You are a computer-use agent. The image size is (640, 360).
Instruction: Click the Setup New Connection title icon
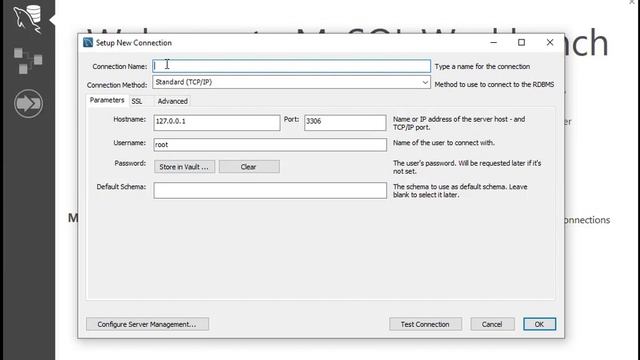coord(88,42)
